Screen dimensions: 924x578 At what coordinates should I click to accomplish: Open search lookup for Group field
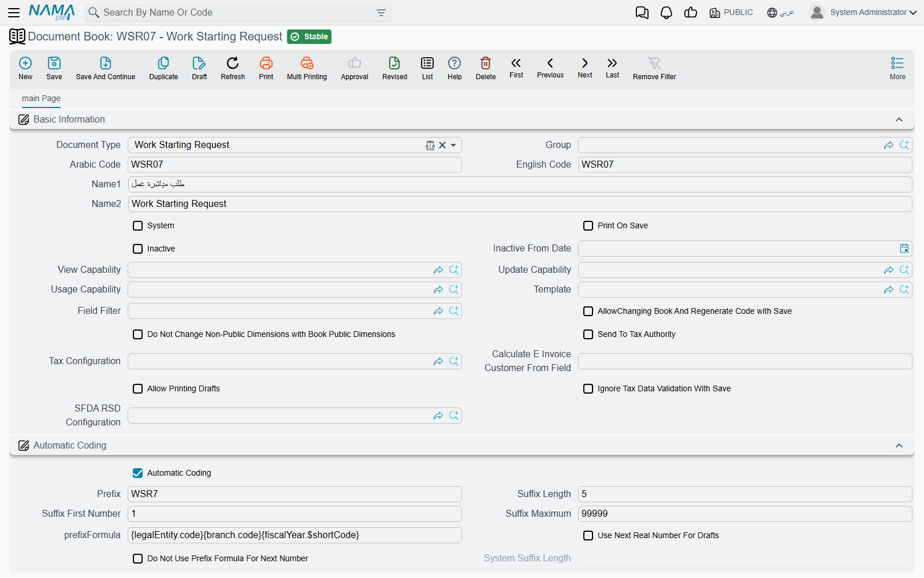[x=904, y=145]
